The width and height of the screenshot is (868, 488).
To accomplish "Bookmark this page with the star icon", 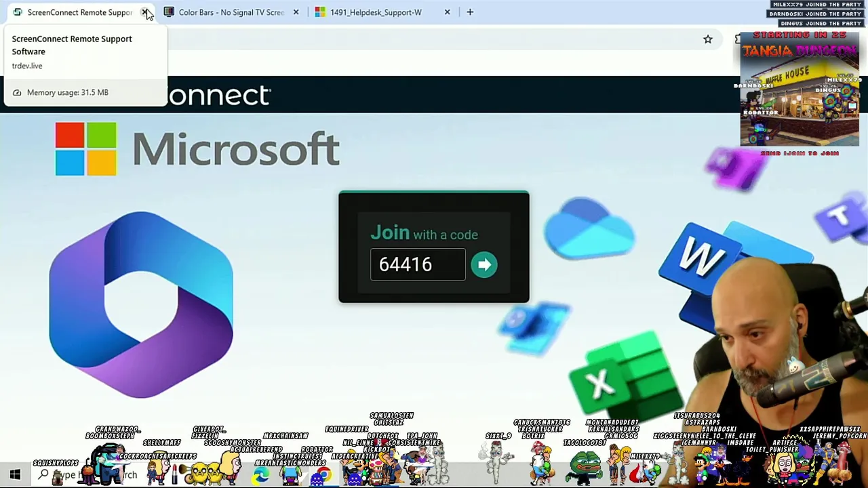I will pos(708,39).
